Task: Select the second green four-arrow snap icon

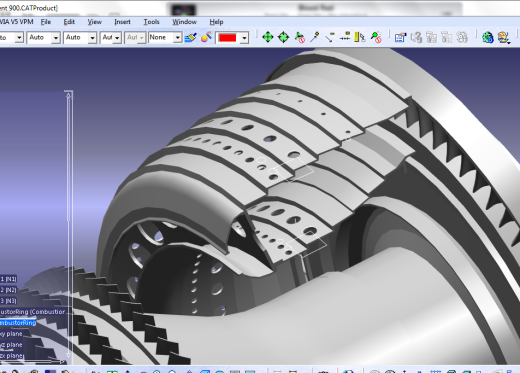Action: point(283,37)
